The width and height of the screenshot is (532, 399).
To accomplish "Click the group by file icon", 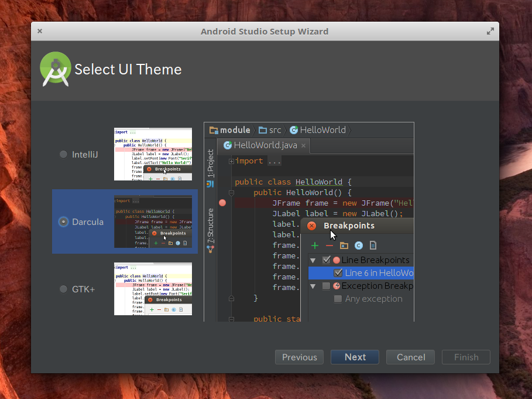I will [373, 245].
